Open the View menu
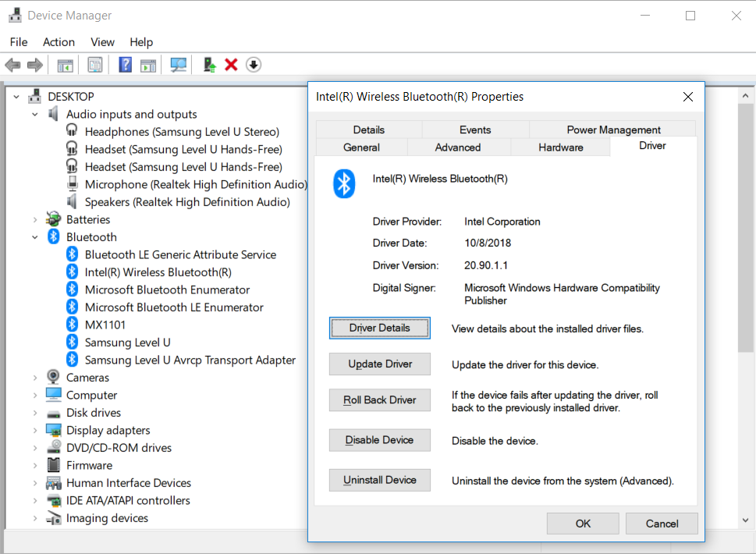 coord(103,42)
